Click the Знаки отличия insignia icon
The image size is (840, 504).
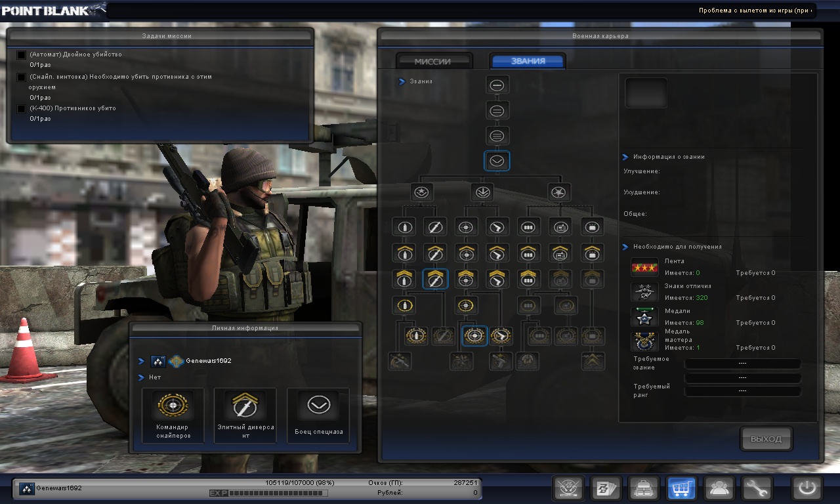pos(644,292)
